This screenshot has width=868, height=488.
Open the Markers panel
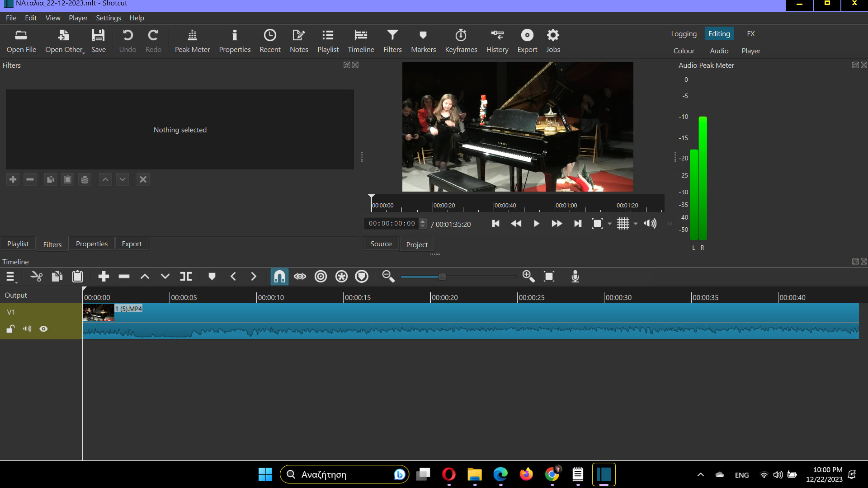[423, 41]
